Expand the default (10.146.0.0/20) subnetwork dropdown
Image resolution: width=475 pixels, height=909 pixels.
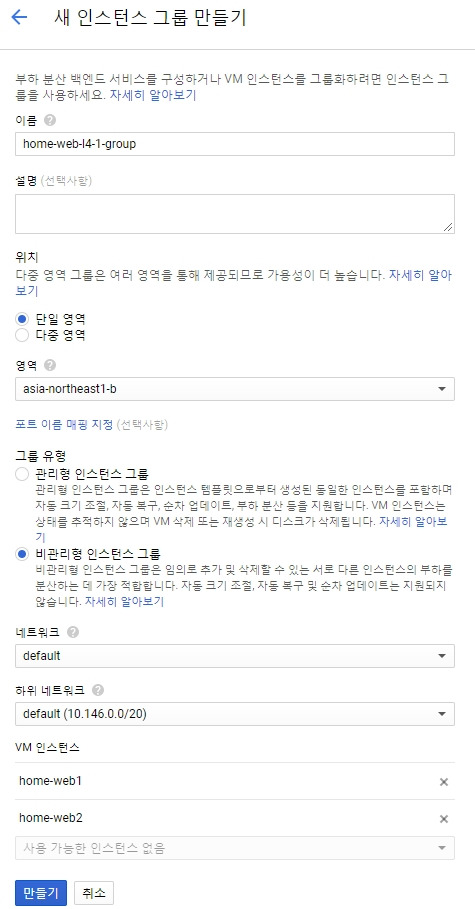pos(235,714)
